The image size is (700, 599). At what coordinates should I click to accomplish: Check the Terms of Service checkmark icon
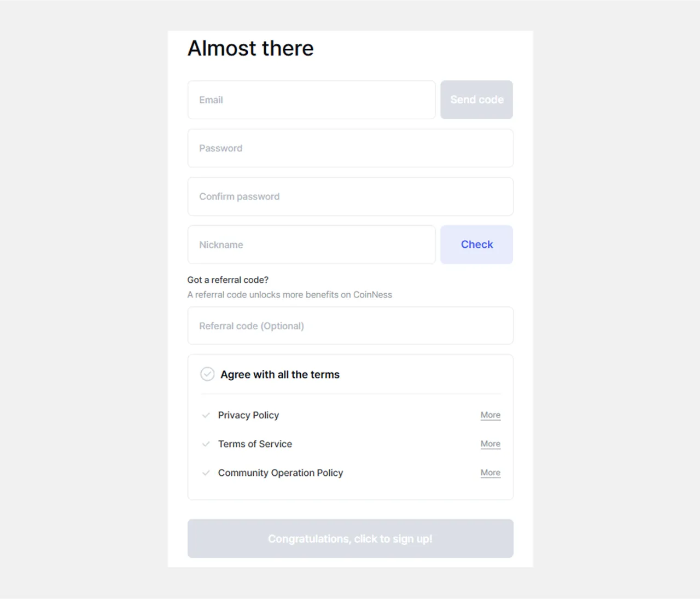point(206,444)
